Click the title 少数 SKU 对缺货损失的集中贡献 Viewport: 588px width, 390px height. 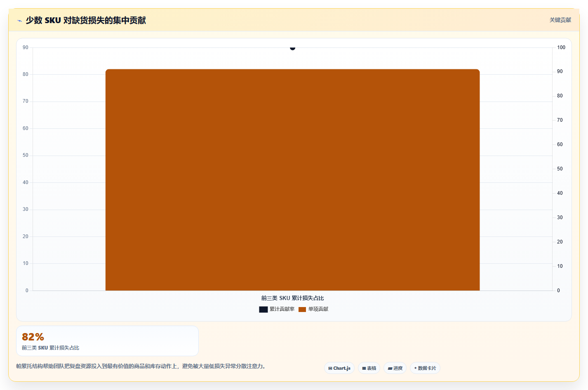[x=86, y=20]
